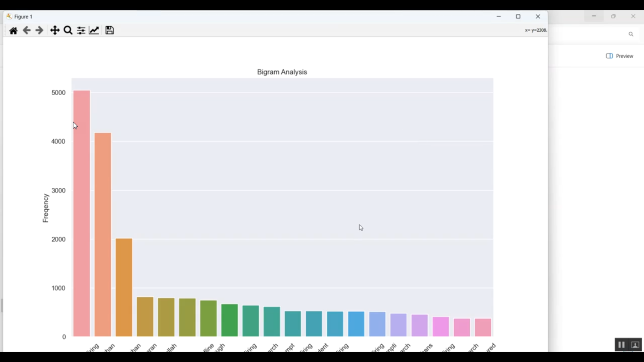This screenshot has width=644, height=362.
Task: Open Configure subplots sliders icon
Action: tap(81, 30)
